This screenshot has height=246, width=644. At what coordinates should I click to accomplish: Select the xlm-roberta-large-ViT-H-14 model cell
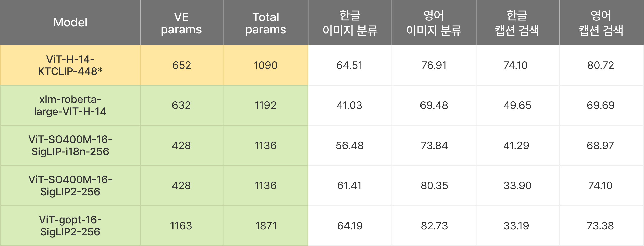tap(70, 105)
